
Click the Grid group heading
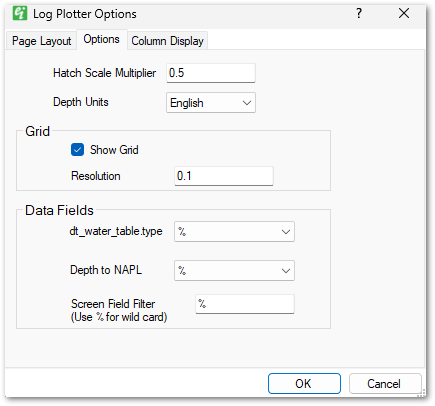click(37, 131)
